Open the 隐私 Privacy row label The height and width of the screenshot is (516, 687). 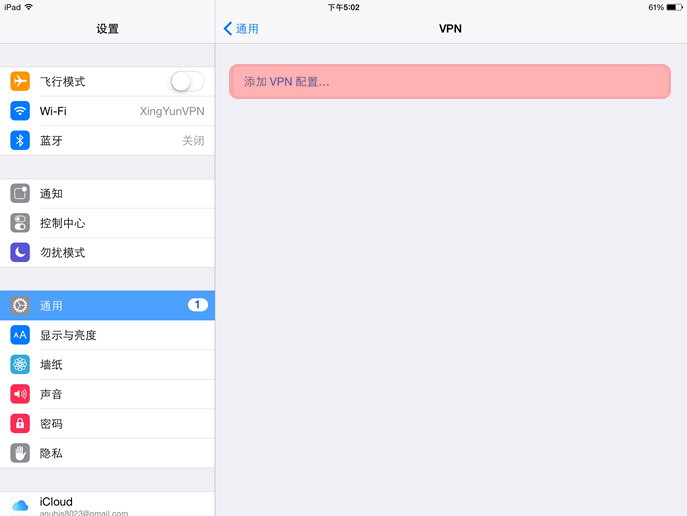[51, 453]
